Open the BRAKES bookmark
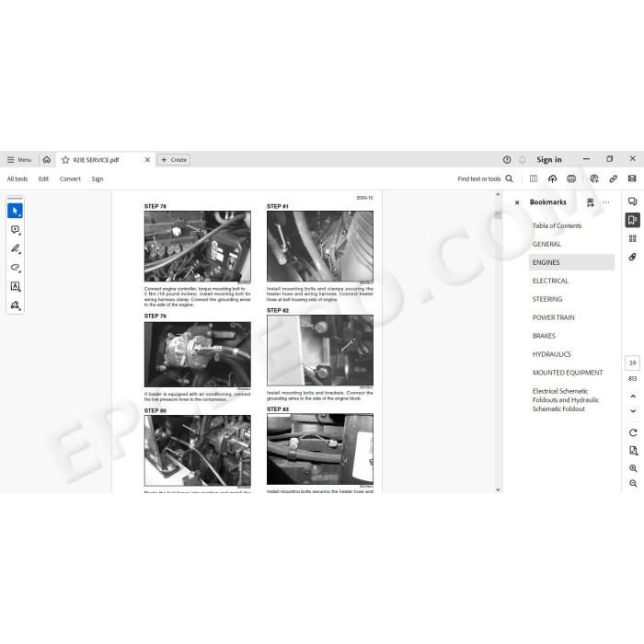 click(544, 336)
